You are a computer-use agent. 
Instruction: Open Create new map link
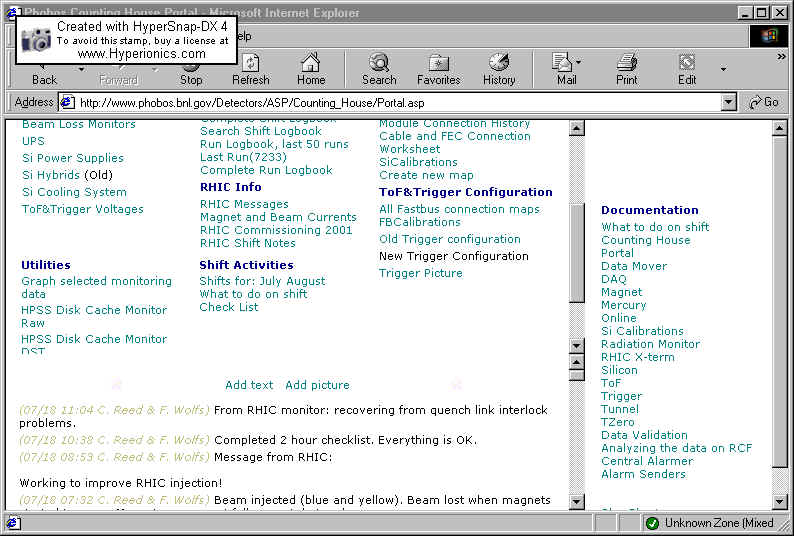(426, 175)
